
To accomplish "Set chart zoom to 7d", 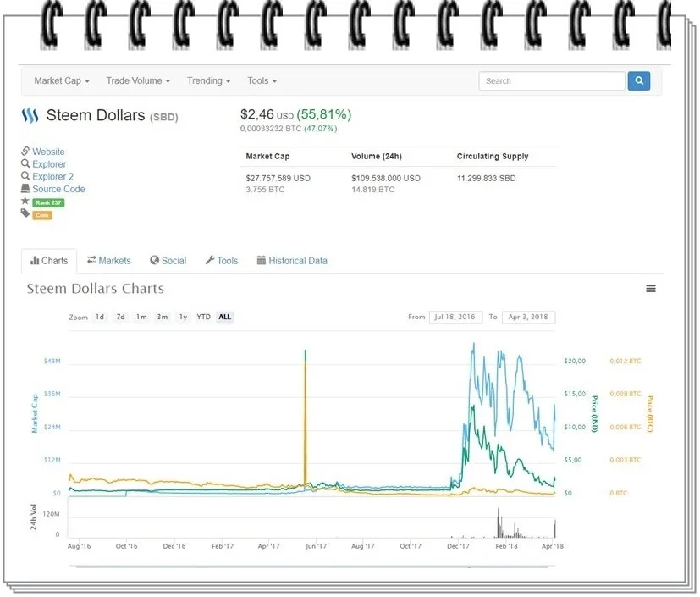I will click(120, 317).
